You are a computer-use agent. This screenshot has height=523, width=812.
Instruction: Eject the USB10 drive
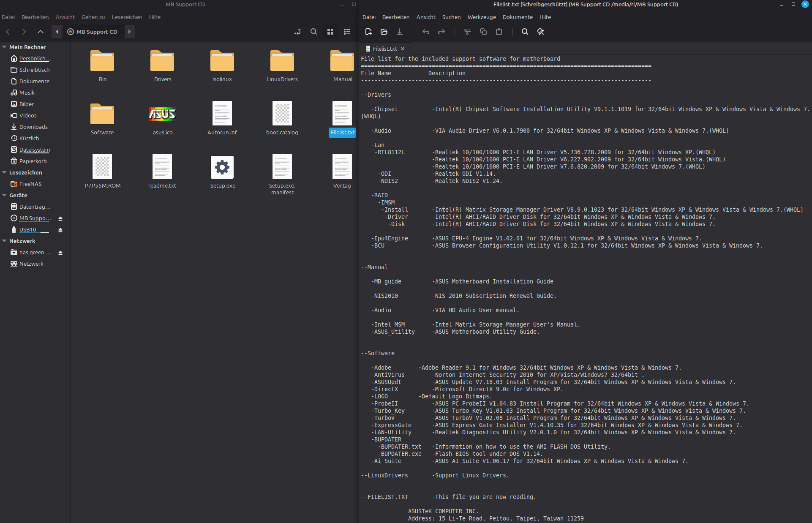tap(60, 230)
